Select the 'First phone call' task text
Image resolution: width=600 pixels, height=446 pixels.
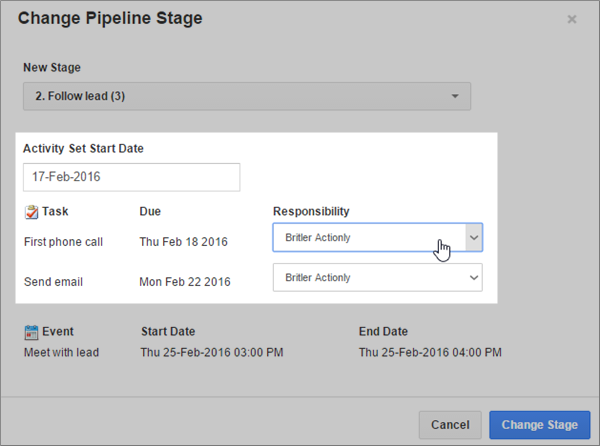coord(63,242)
